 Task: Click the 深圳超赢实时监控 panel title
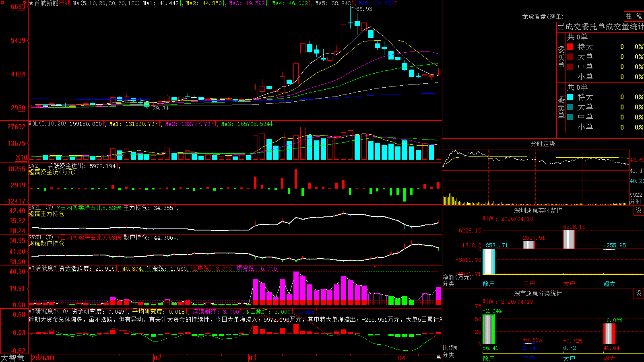coord(538,210)
